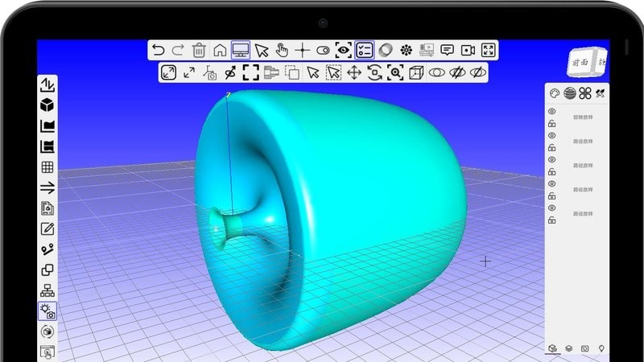Open the ring material shading option
This screenshot has height=362, width=644.
click(386, 50)
